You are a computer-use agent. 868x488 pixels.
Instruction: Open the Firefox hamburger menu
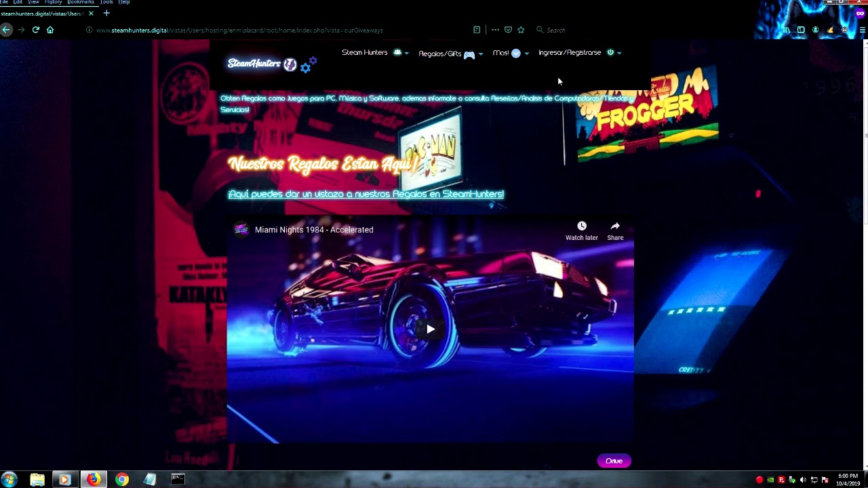[x=863, y=30]
